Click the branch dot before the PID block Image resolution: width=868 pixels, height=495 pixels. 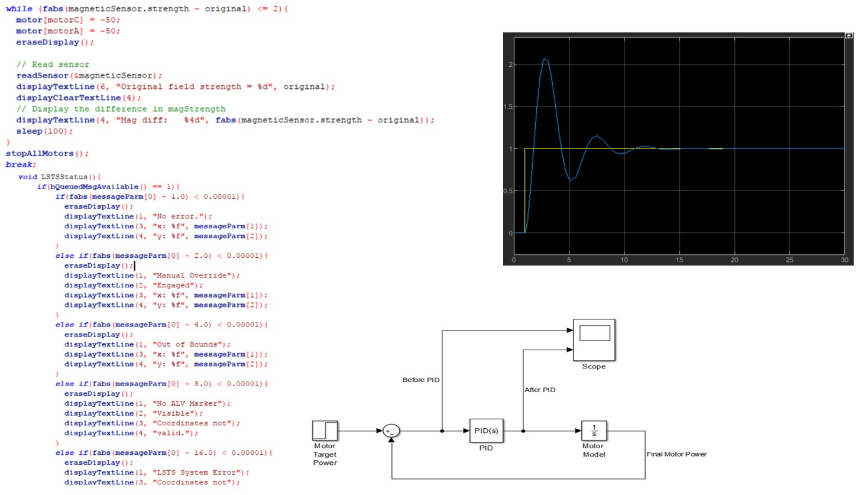(442, 431)
